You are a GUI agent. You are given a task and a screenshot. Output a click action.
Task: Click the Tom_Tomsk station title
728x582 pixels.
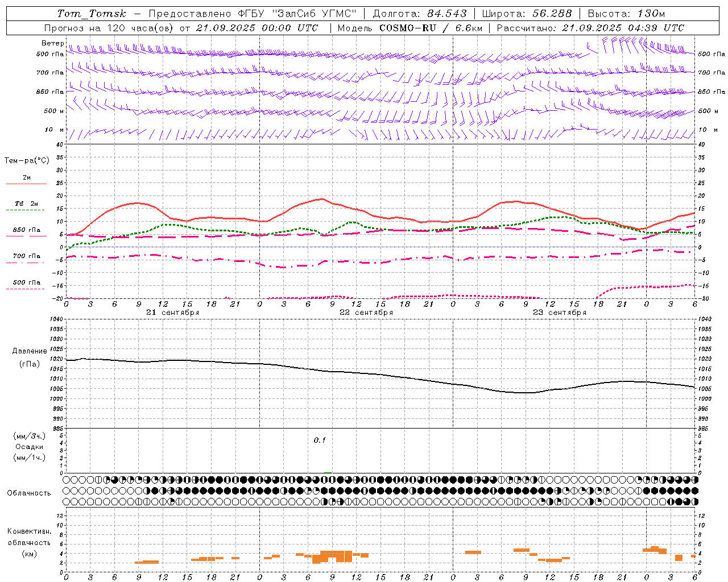coord(92,14)
